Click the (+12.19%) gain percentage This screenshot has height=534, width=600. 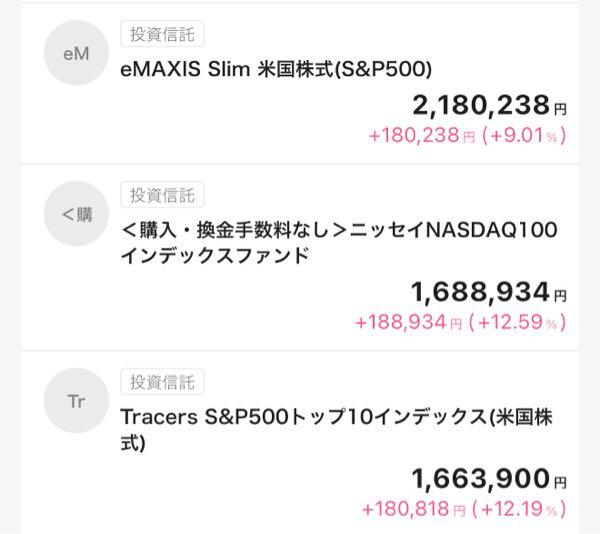coord(519,509)
